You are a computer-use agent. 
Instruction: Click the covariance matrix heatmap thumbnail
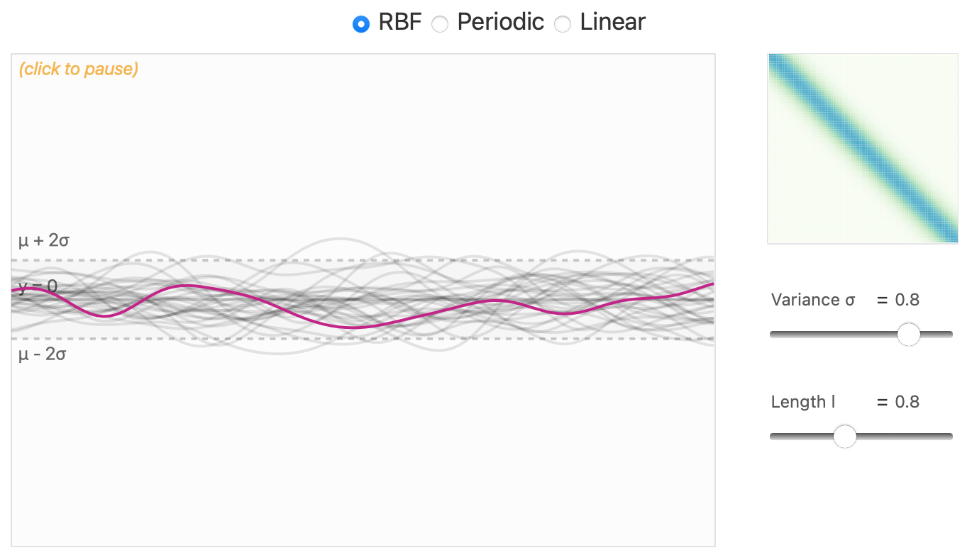[x=863, y=149]
